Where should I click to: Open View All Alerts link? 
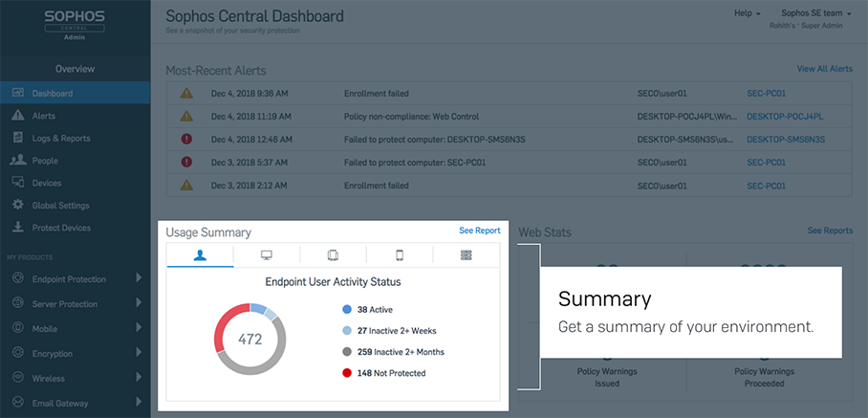tap(824, 69)
